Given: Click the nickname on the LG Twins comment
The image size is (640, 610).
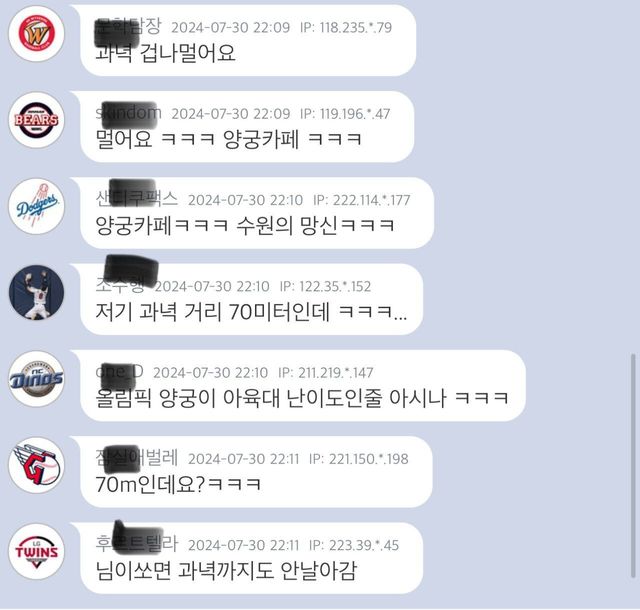Looking at the screenshot, I should [x=137, y=544].
